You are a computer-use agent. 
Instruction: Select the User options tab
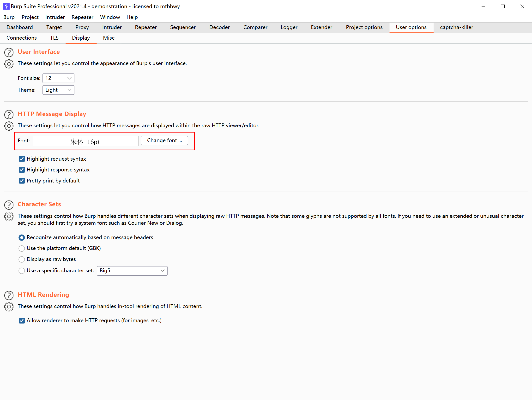click(411, 27)
